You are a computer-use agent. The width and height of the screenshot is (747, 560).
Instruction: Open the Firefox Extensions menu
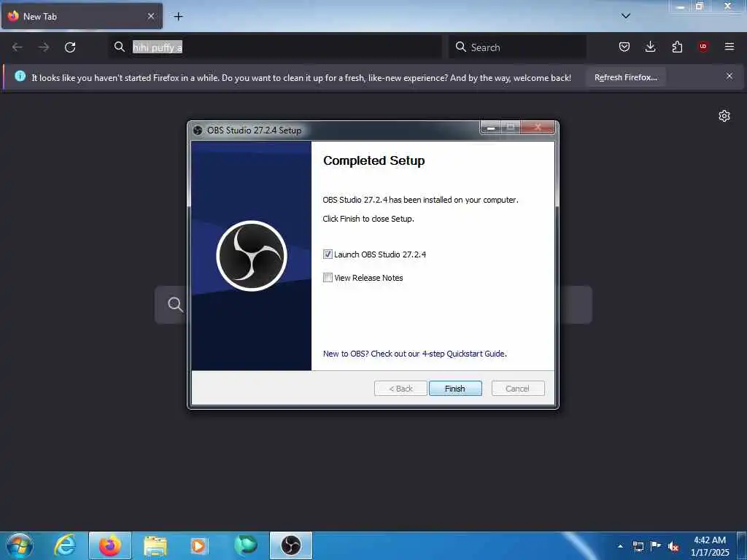tap(677, 47)
